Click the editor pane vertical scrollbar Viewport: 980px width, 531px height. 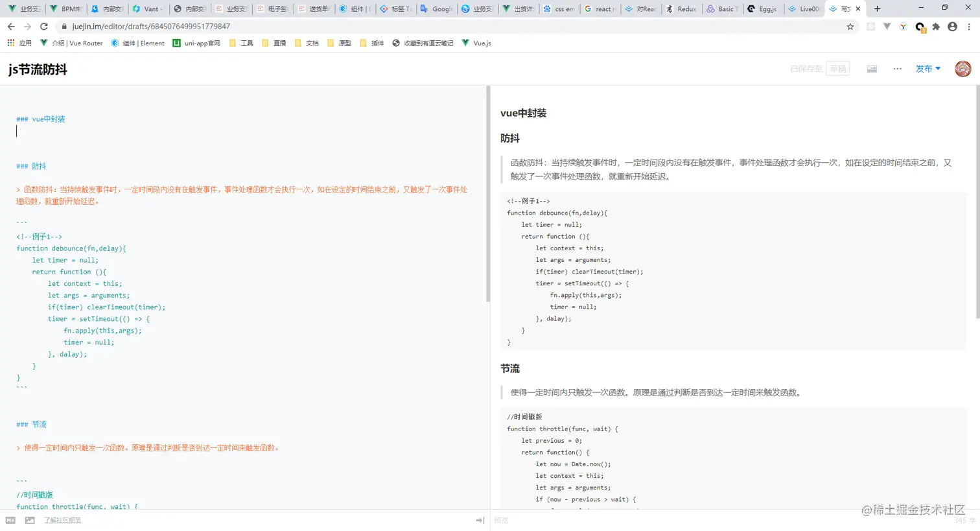click(488, 195)
